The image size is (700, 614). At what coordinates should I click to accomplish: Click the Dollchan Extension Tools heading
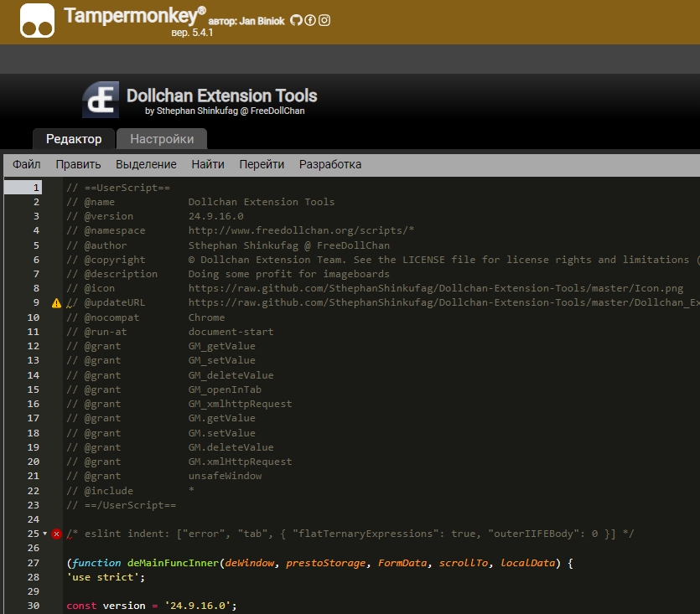pyautogui.click(x=222, y=96)
